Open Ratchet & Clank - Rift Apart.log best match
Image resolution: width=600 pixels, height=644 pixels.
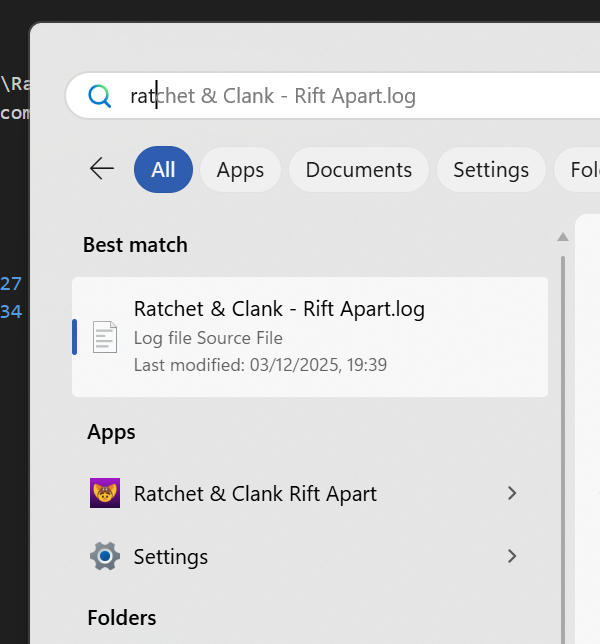(x=310, y=337)
